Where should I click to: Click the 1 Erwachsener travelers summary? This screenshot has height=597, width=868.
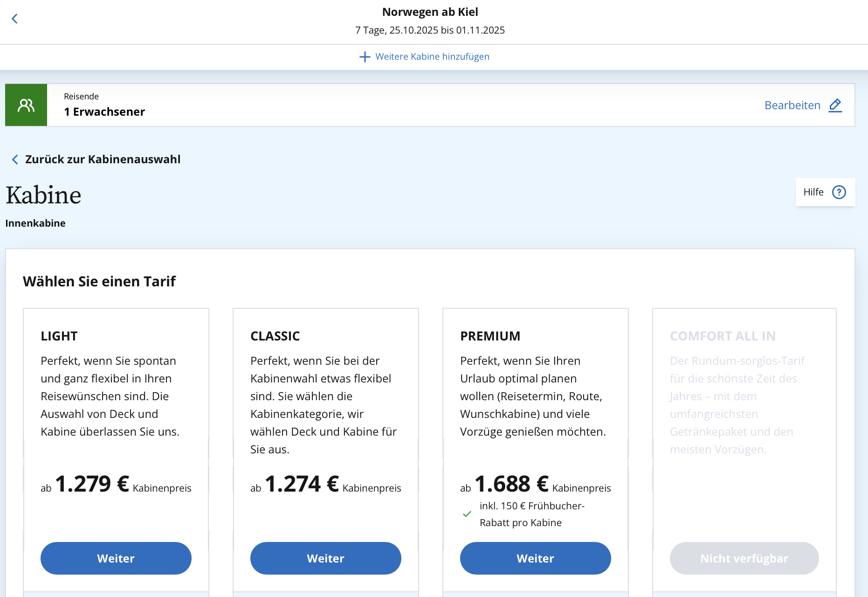pos(104,112)
